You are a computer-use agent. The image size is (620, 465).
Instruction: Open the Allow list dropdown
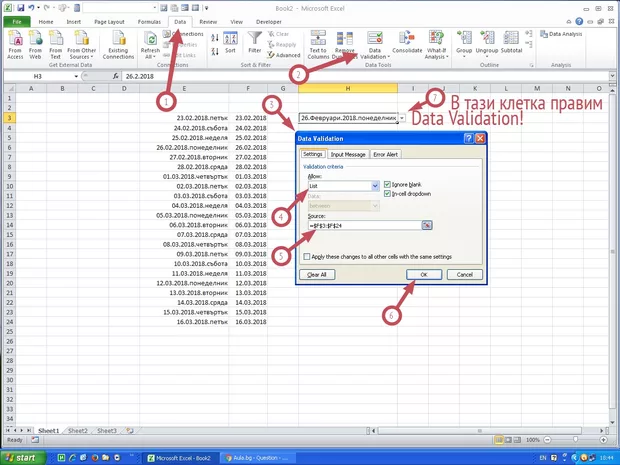point(373,185)
